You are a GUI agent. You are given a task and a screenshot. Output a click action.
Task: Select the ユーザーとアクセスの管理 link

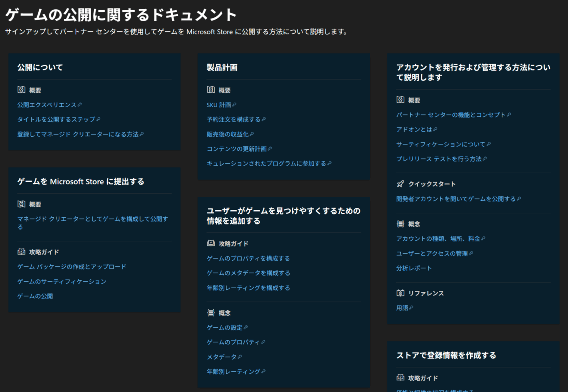432,254
